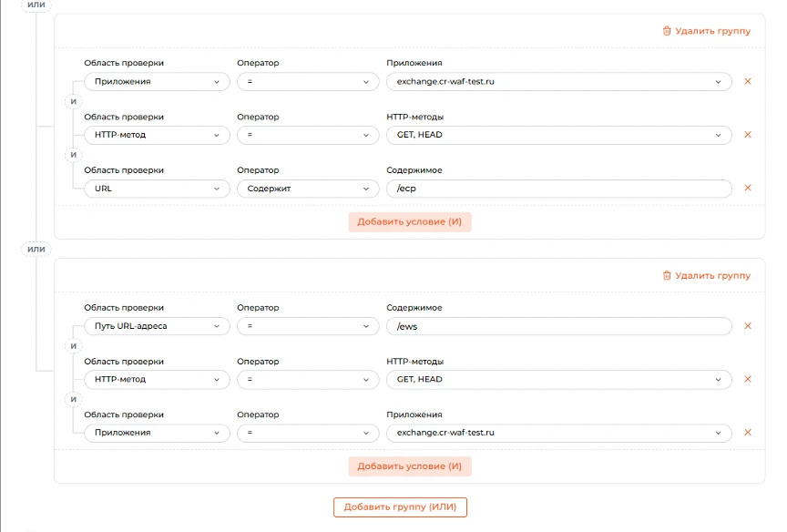Open the URL scope dropdown
This screenshot has height=532, width=787.
point(157,189)
